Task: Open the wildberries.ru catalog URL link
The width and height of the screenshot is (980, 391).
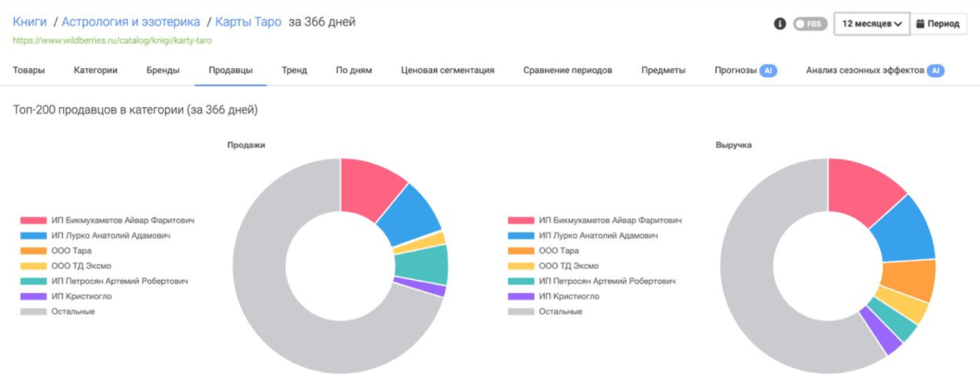Action: [112, 41]
